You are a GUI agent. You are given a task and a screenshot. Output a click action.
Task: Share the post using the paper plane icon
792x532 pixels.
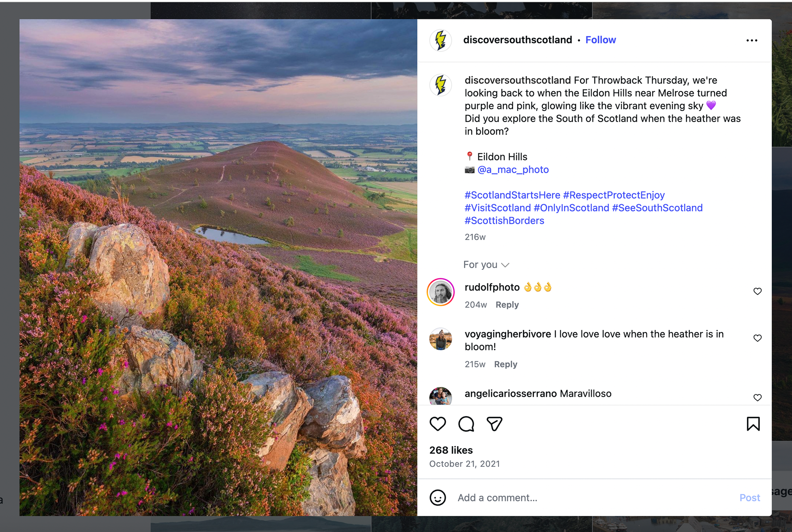coord(494,424)
